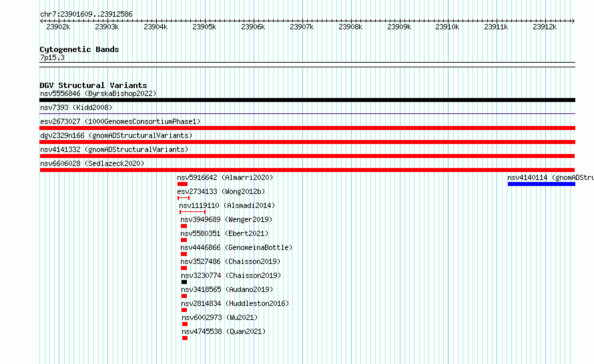594x364 pixels.
Task: Open nsv4446866 (GenomeinaBottle) variant label
Action: coord(236,247)
